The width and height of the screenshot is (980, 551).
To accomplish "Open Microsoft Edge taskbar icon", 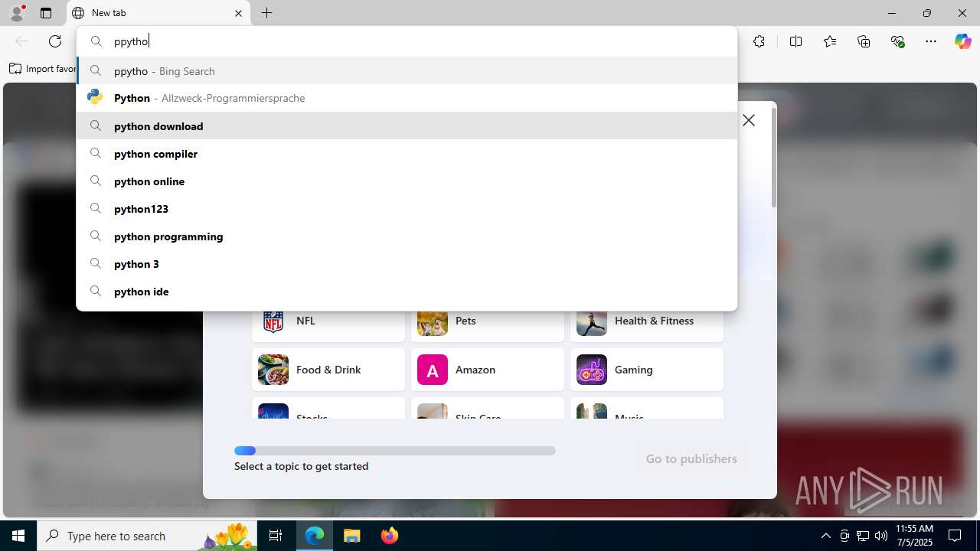I will click(315, 536).
